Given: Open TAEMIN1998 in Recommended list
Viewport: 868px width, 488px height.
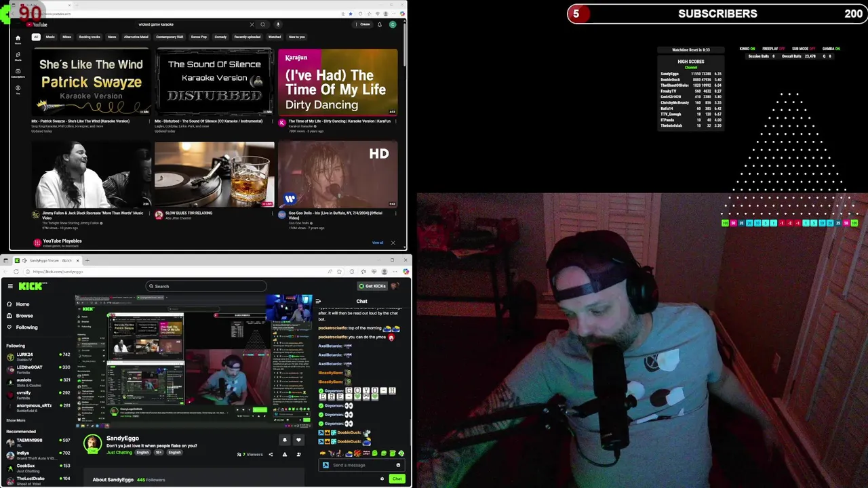Looking at the screenshot, I should tap(38, 442).
